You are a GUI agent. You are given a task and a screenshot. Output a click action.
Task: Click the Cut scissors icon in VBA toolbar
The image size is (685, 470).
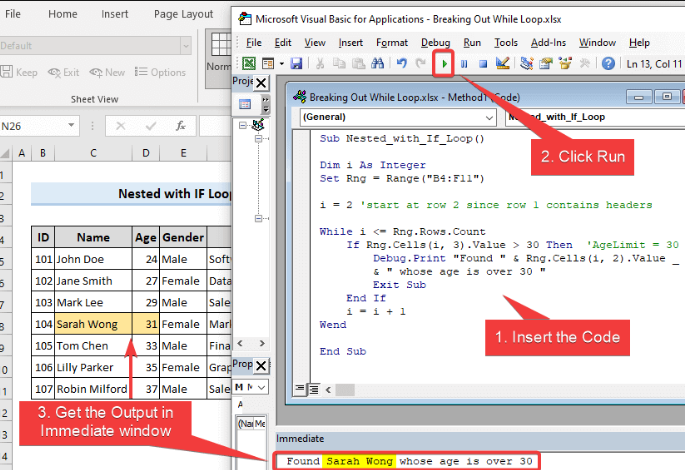point(320,64)
